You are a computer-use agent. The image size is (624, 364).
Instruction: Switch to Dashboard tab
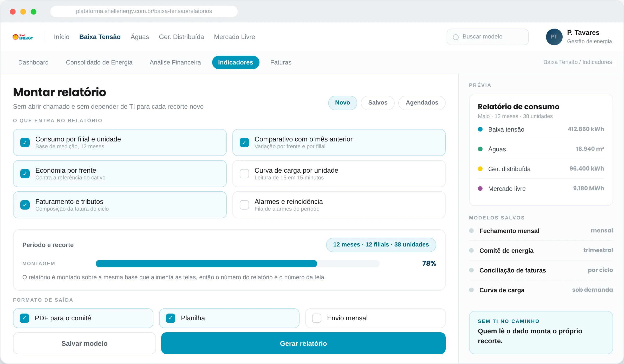tap(33, 62)
